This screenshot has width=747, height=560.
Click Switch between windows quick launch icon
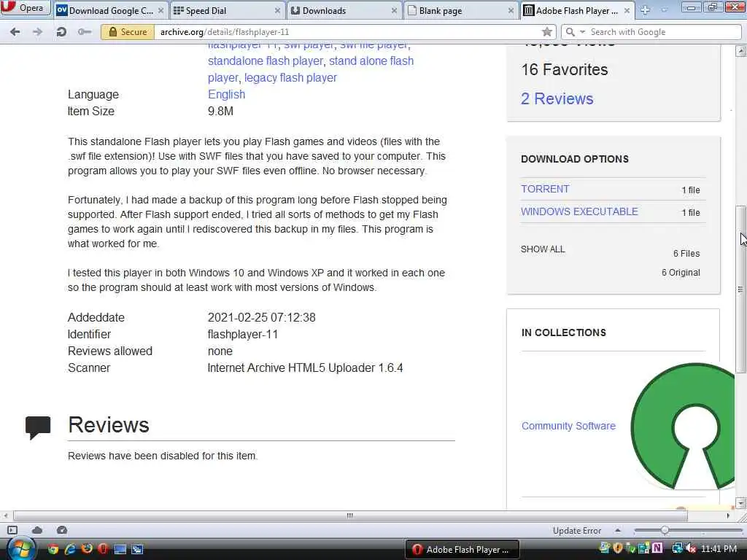tap(137, 549)
